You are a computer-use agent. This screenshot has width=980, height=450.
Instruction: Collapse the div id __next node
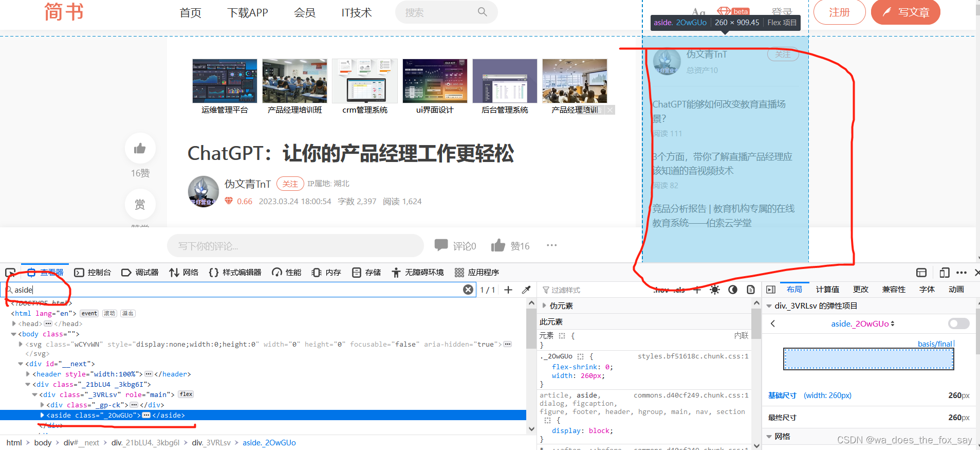coord(21,364)
